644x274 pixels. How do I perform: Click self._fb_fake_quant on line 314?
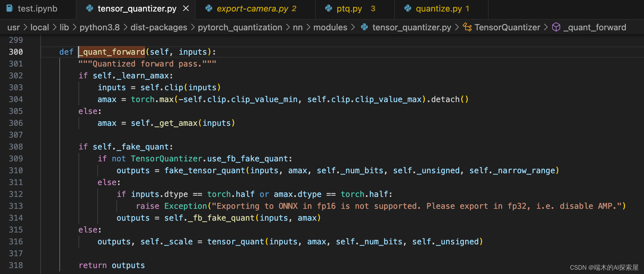pos(209,218)
